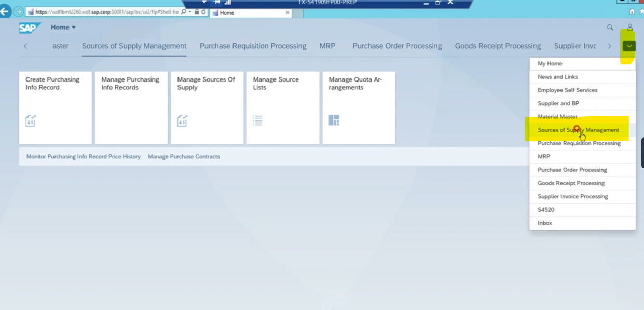Click the Manage Source Lists list icon
Image resolution: width=644 pixels, height=310 pixels.
tap(257, 120)
